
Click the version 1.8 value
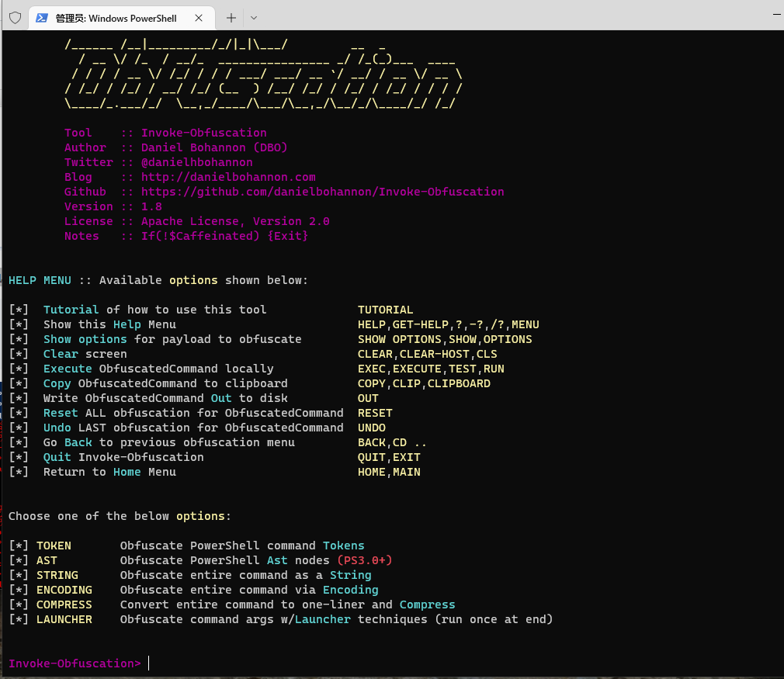coord(151,206)
